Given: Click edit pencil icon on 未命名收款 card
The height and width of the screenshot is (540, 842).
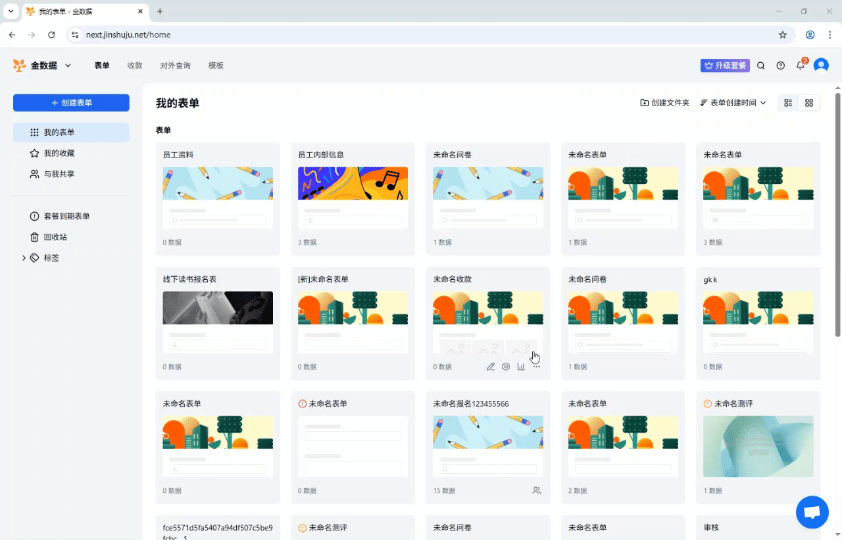Looking at the screenshot, I should 491,367.
